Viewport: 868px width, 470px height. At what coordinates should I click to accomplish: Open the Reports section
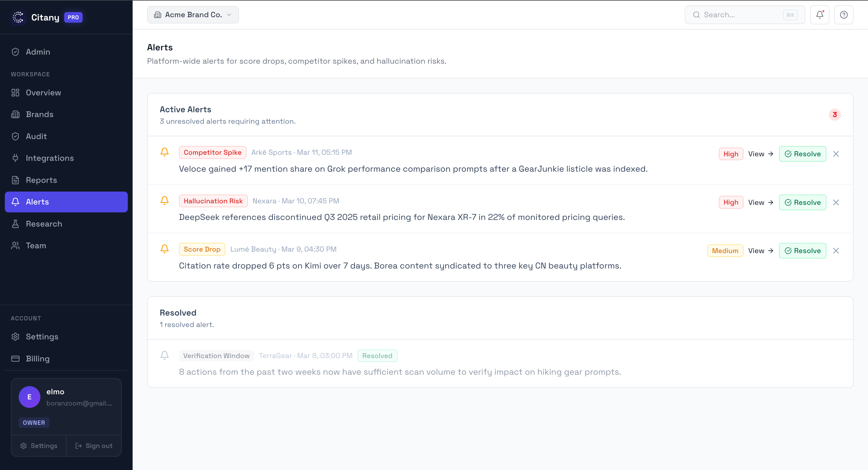tap(42, 180)
